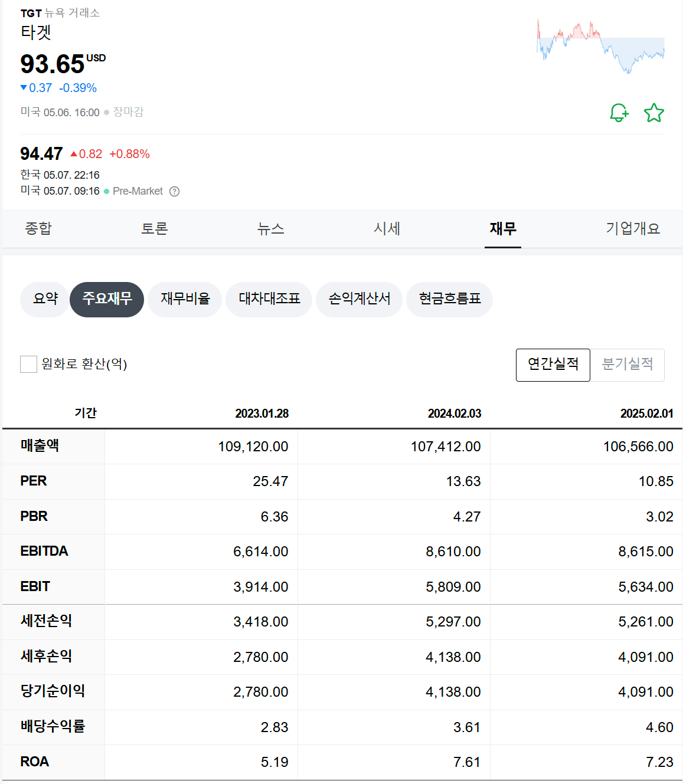Click the 타겟 stock name heading

point(36,32)
